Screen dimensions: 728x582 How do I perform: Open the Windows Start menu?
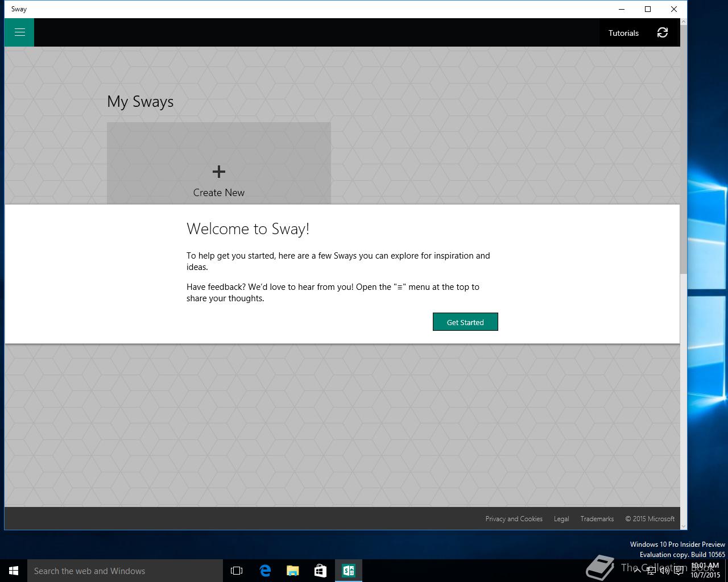[14, 571]
